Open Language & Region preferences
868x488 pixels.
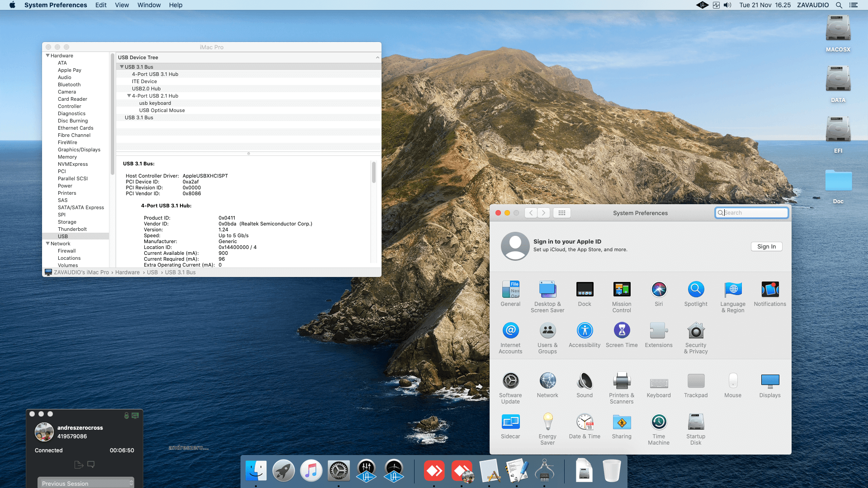tap(733, 297)
